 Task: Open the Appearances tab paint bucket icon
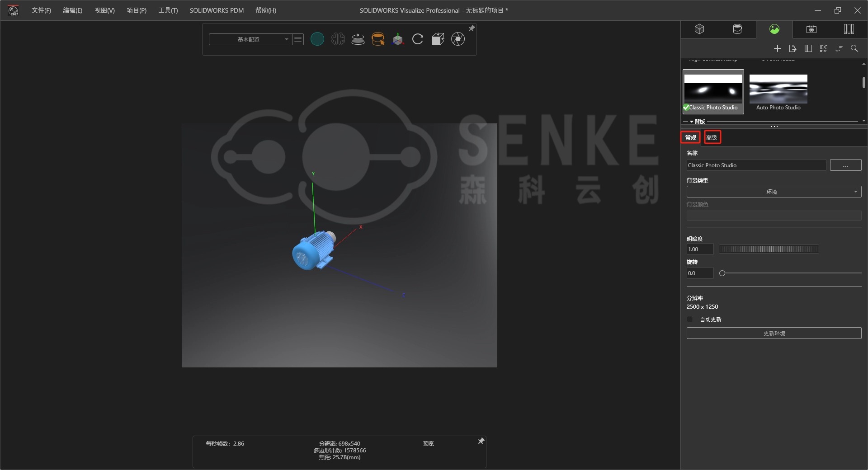tap(737, 29)
